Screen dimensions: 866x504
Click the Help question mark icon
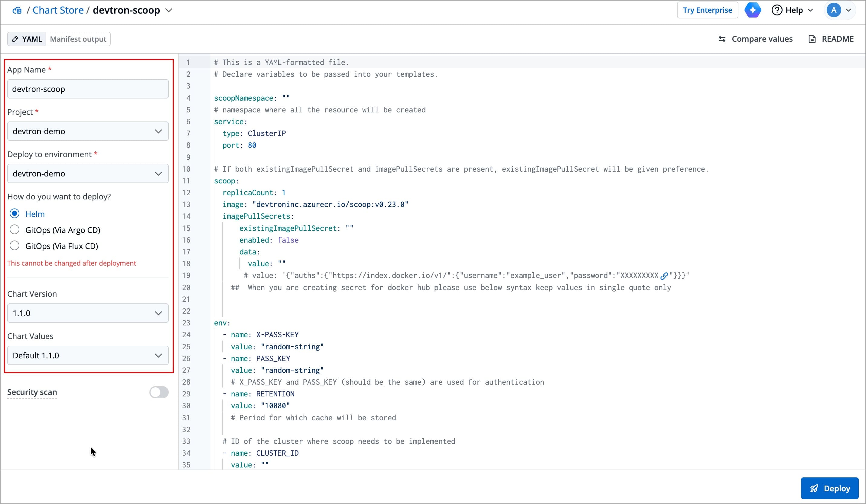coord(777,10)
